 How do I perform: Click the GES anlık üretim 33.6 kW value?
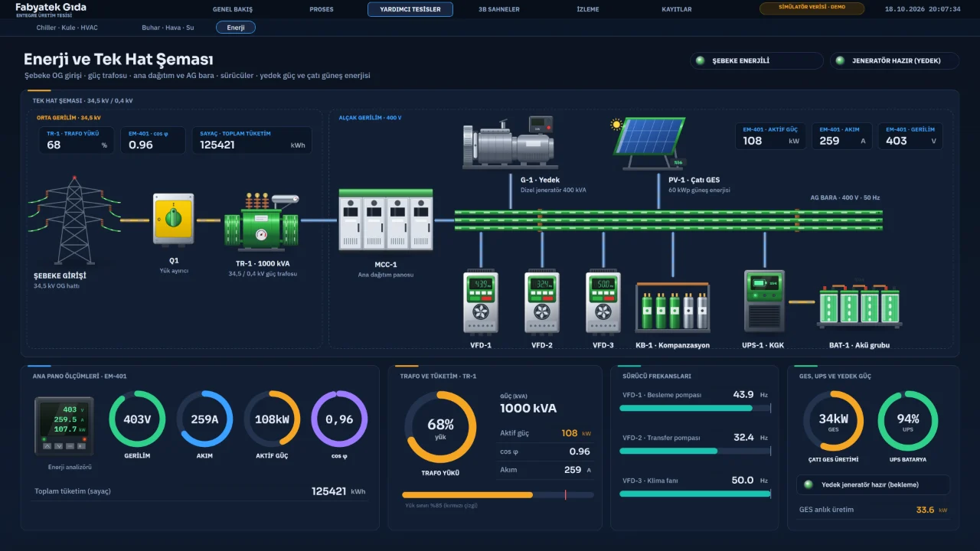point(931,510)
